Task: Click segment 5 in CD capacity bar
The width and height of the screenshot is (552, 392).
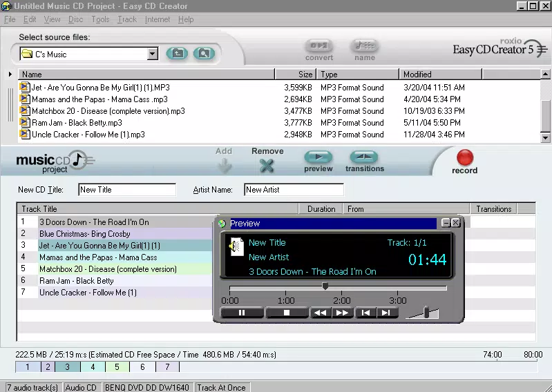Action: 117,367
